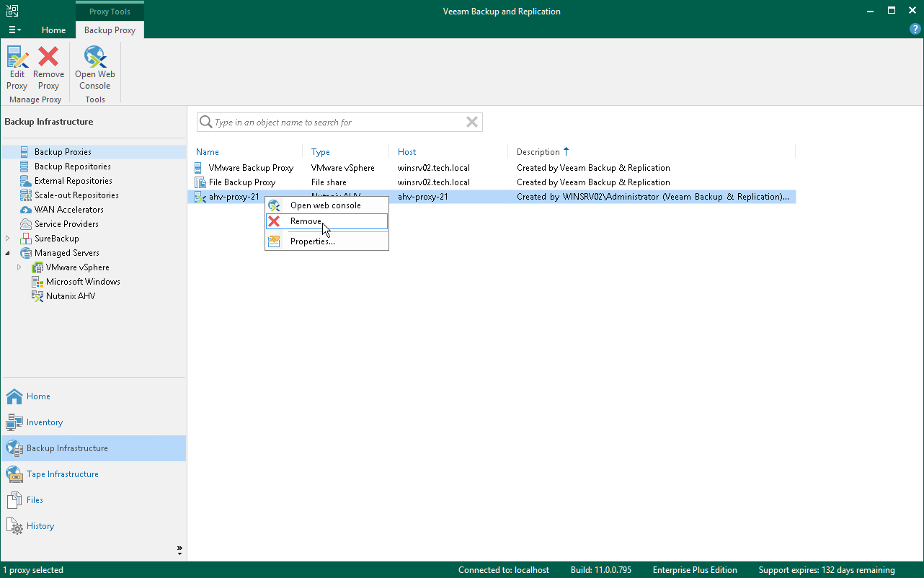Click the Scale-out Repositories tree icon

(25, 195)
